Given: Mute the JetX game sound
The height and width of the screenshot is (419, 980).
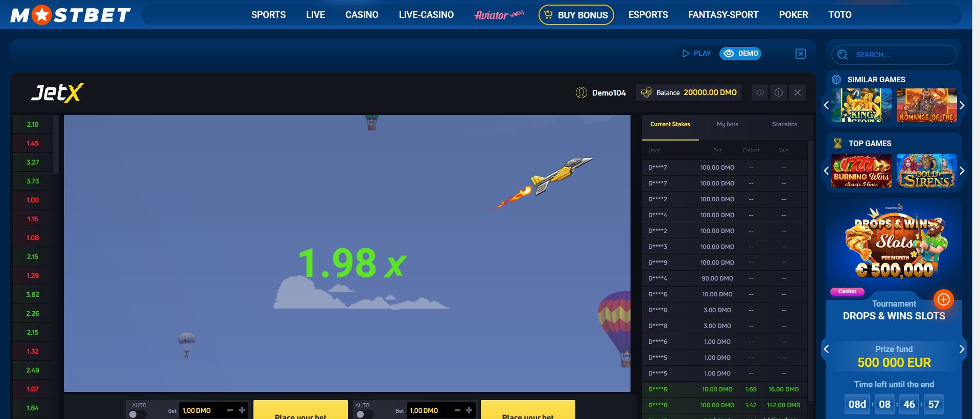Looking at the screenshot, I should pos(759,92).
